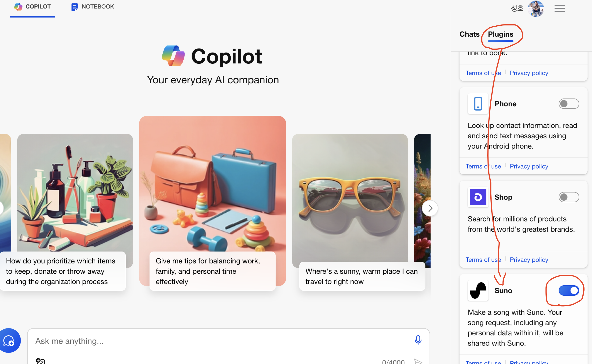
Task: Click the add image icon below input
Action: 40,361
